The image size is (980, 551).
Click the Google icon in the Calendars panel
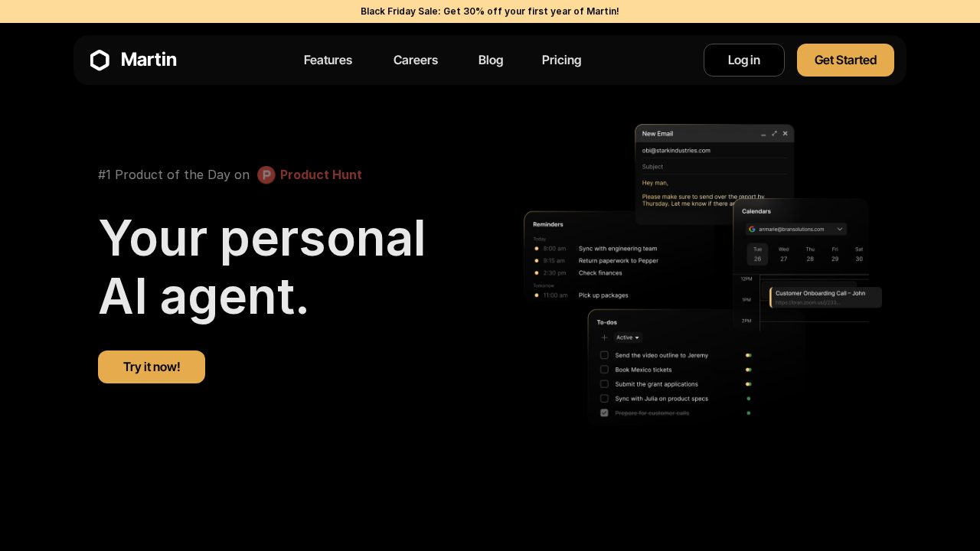click(751, 229)
